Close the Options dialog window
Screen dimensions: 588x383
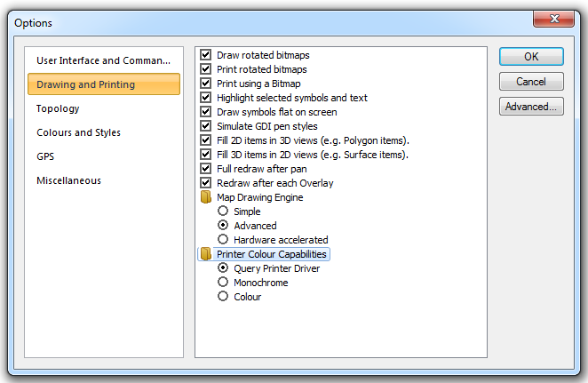pos(556,21)
